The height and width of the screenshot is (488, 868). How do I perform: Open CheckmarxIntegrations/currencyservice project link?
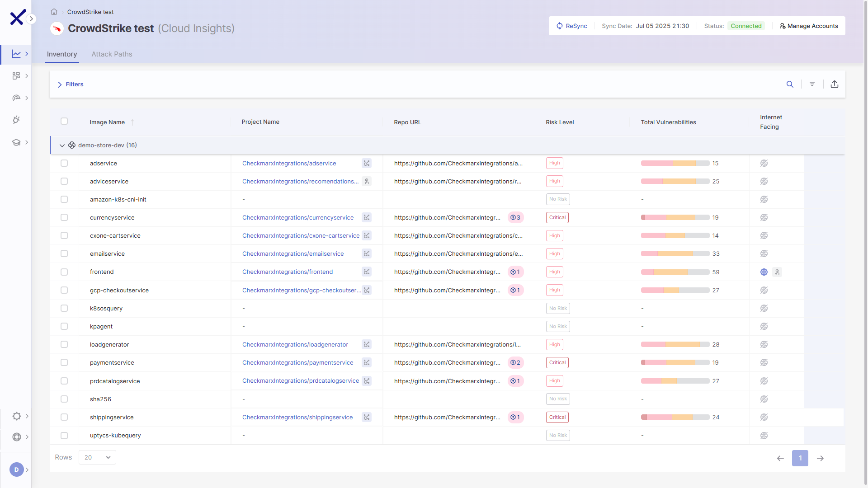coord(298,217)
